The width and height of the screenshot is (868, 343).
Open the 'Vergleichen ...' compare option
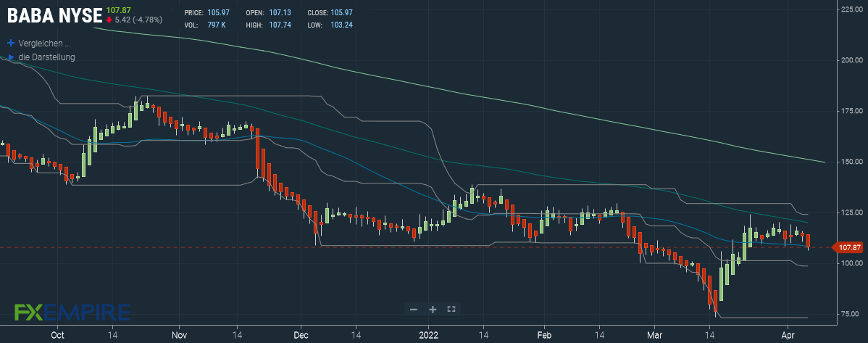pyautogui.click(x=44, y=43)
